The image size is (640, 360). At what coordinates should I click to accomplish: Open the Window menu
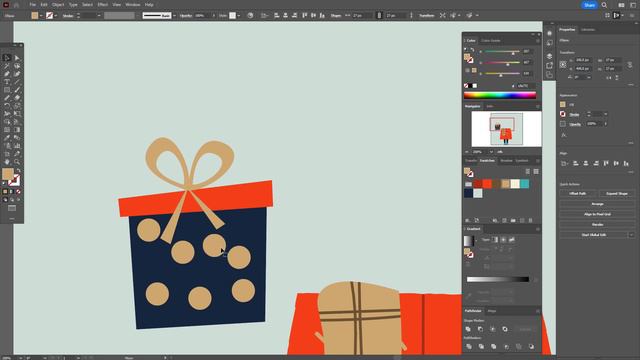(133, 4)
